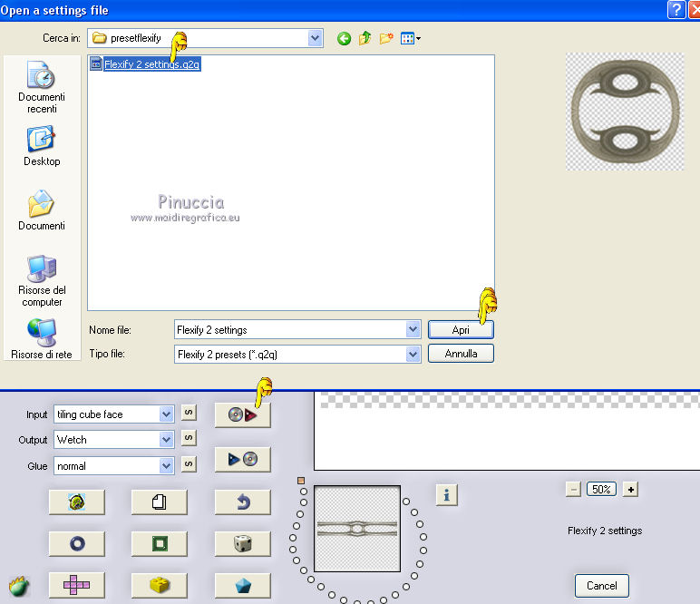Click the small Flexify preview thumbnail
This screenshot has width=700, height=604.
click(357, 529)
